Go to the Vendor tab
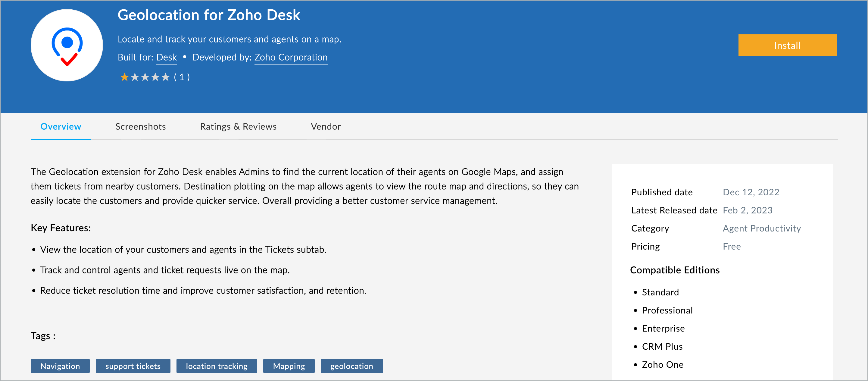This screenshot has width=868, height=381. coord(326,126)
